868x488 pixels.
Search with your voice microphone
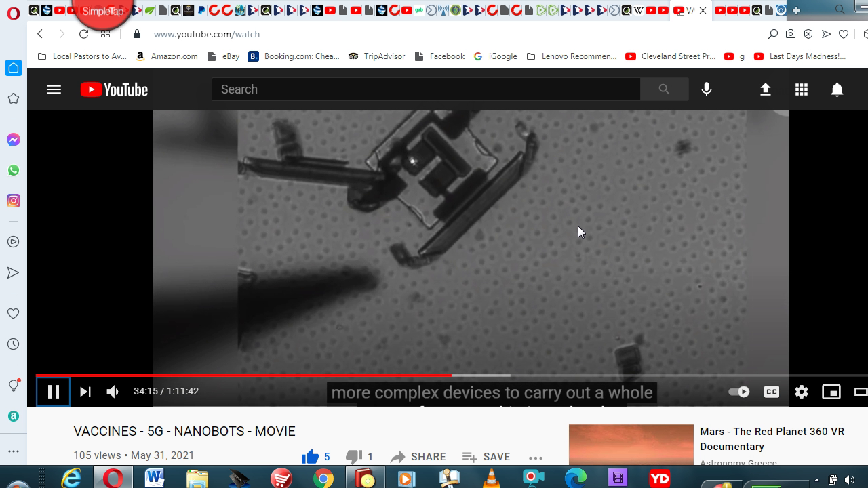point(707,89)
